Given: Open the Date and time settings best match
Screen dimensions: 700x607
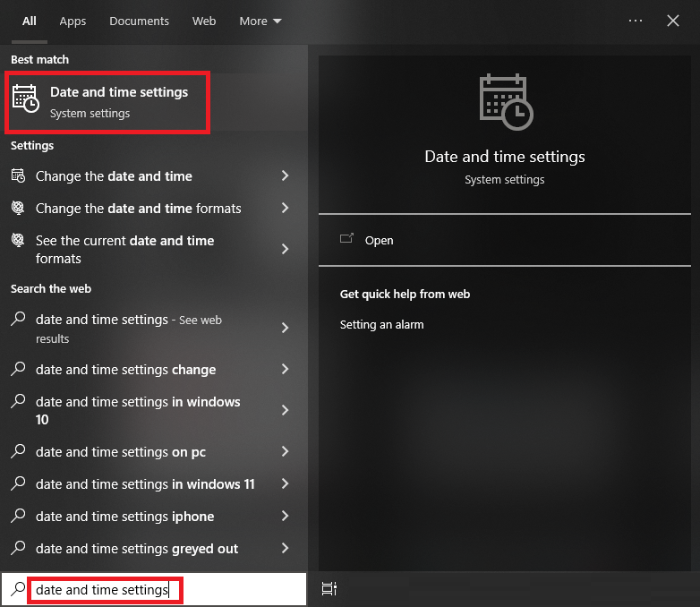Looking at the screenshot, I should point(154,102).
